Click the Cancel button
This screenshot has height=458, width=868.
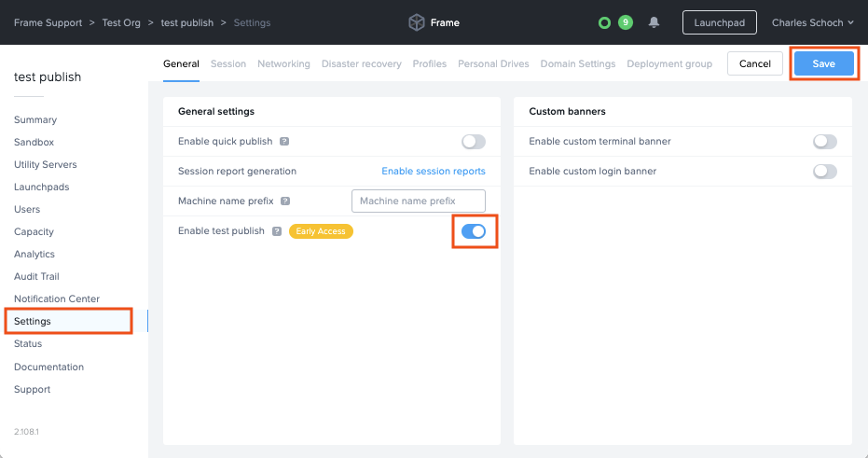pos(755,63)
